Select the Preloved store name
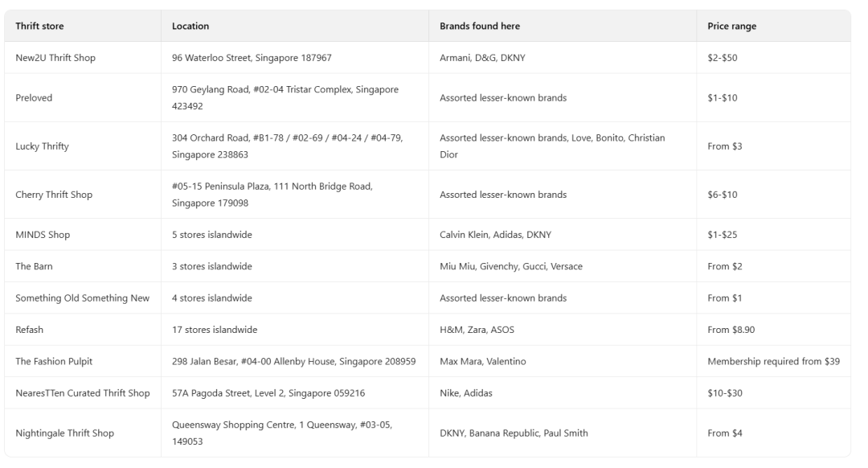 click(x=34, y=98)
